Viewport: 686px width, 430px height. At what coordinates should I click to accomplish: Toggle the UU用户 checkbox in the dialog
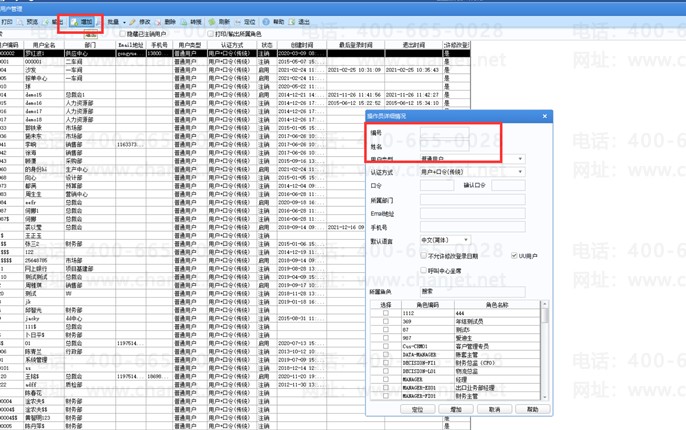tap(514, 255)
